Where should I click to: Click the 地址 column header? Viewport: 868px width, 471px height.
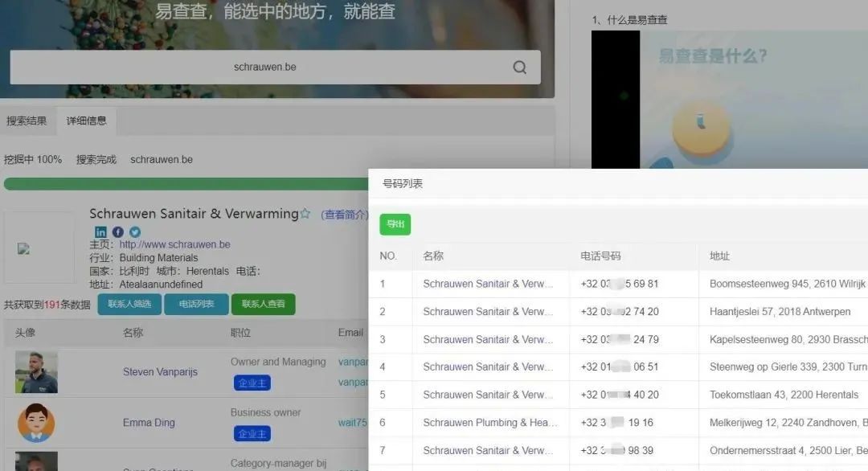(x=719, y=256)
